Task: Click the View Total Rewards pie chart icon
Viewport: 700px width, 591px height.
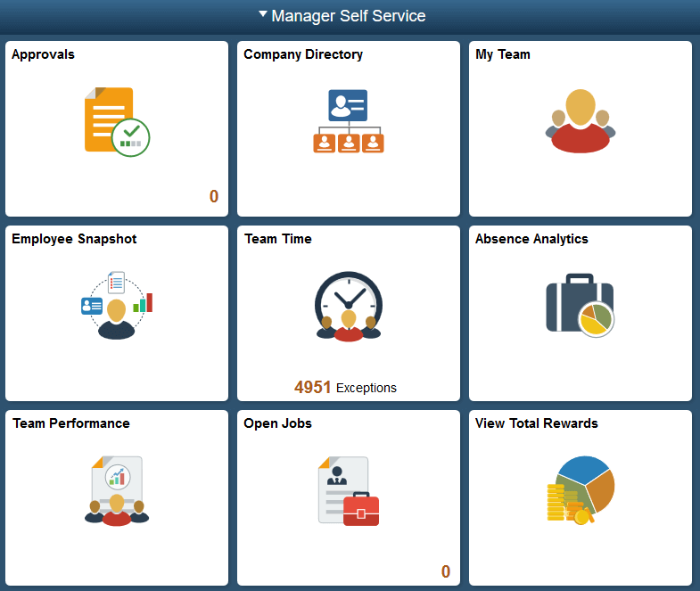Action: (581, 490)
